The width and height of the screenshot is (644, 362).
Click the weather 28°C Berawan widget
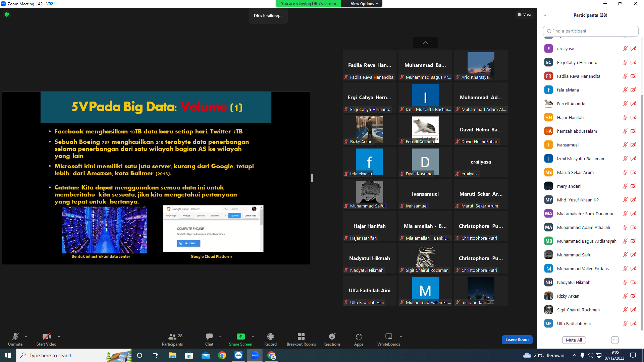(x=544, y=355)
